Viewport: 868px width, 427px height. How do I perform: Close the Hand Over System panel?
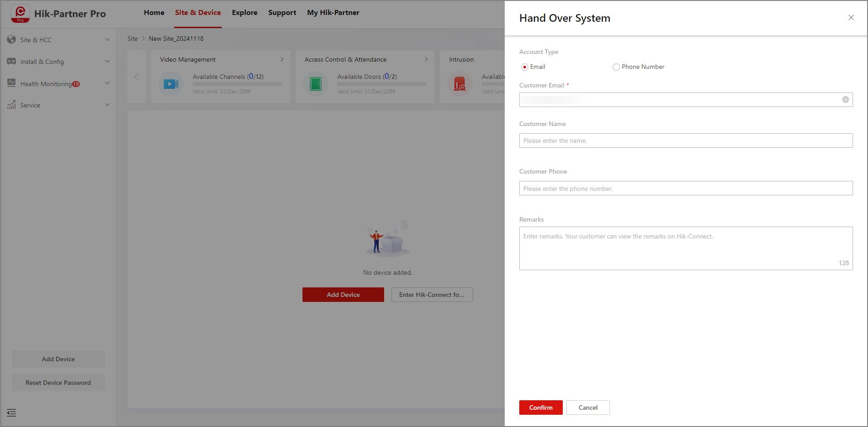click(851, 18)
